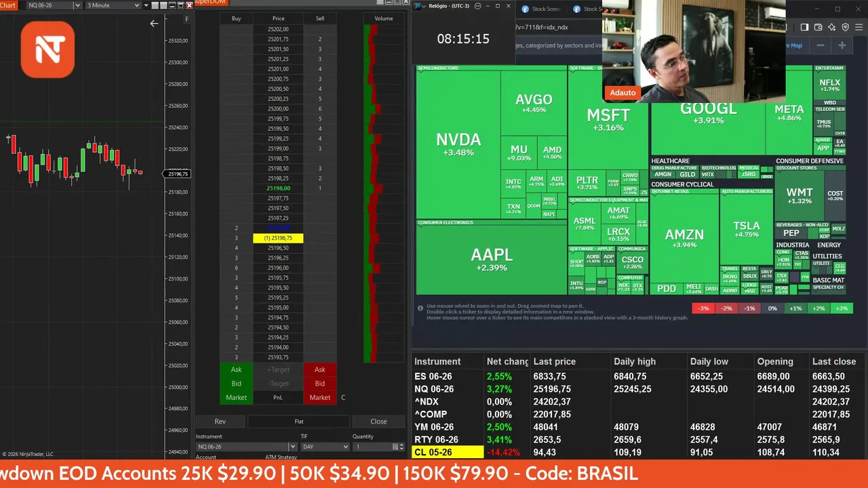Click the map zoom out minus button
Viewport: 868px width, 488px height.
click(821, 45)
